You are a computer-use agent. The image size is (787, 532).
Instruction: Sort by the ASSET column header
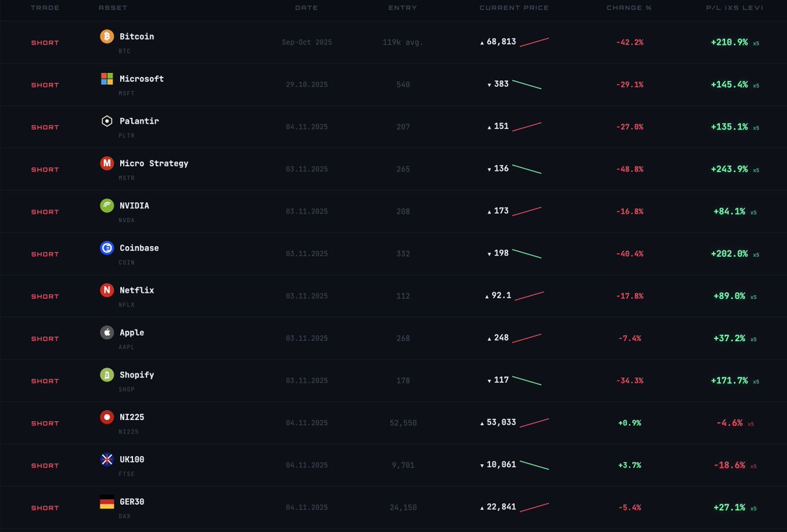(x=113, y=8)
